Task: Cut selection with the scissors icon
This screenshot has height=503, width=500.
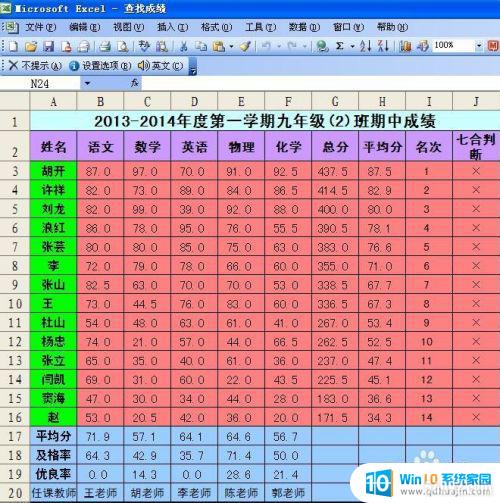Action: point(183,46)
